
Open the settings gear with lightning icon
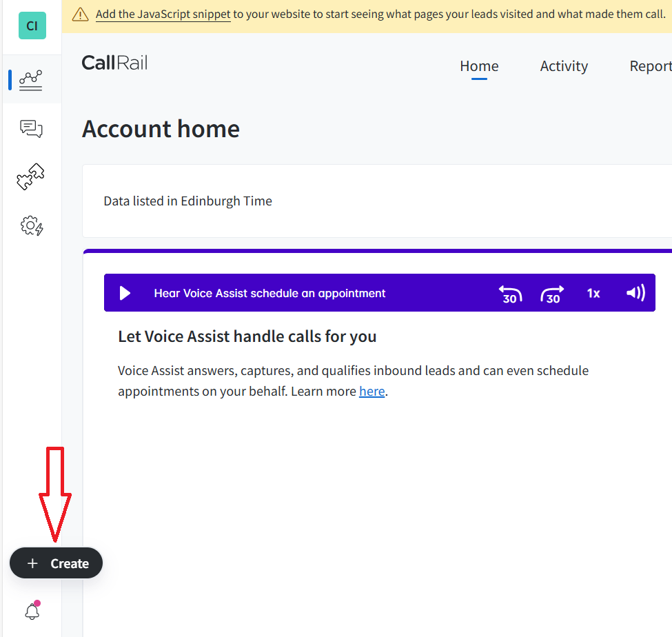[x=32, y=225]
